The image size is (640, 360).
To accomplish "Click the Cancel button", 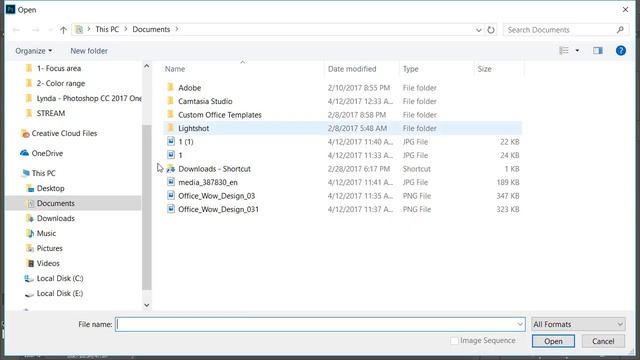I will (x=603, y=341).
